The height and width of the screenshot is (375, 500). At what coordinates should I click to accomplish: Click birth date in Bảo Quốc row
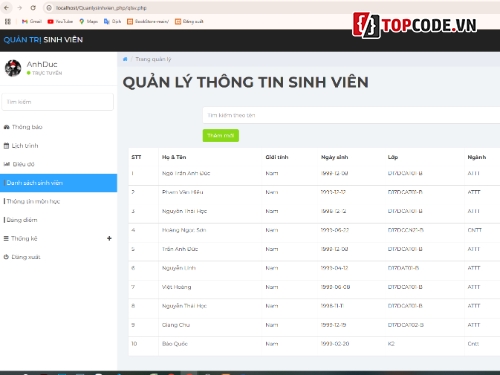coord(335,344)
